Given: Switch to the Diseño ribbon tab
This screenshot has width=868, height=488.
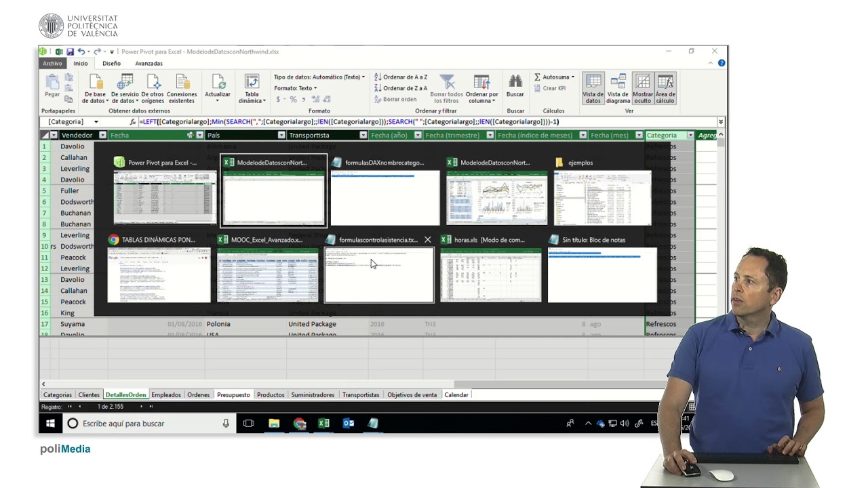Looking at the screenshot, I should pos(111,64).
